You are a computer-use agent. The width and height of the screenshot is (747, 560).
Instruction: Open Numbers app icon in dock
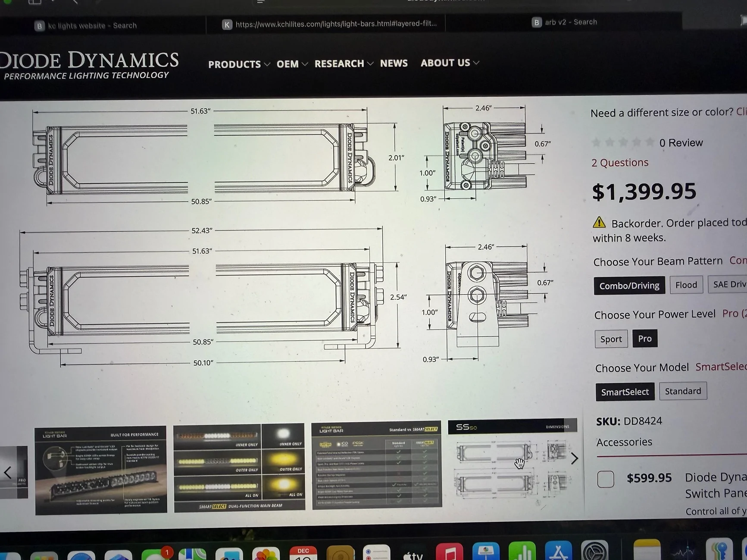[522, 551]
